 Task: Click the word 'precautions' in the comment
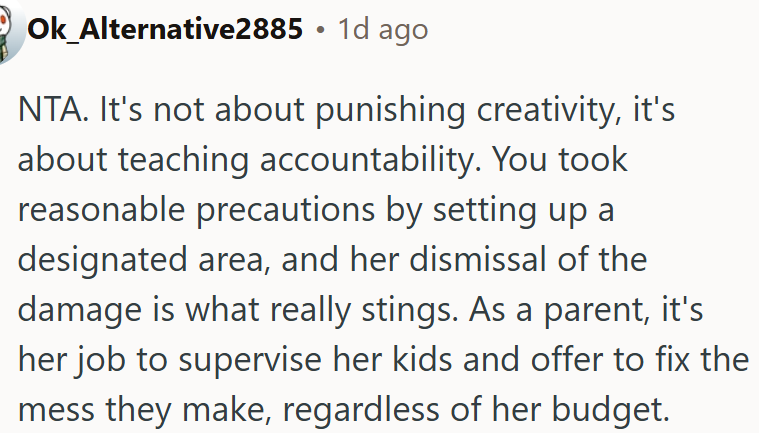[285, 212]
